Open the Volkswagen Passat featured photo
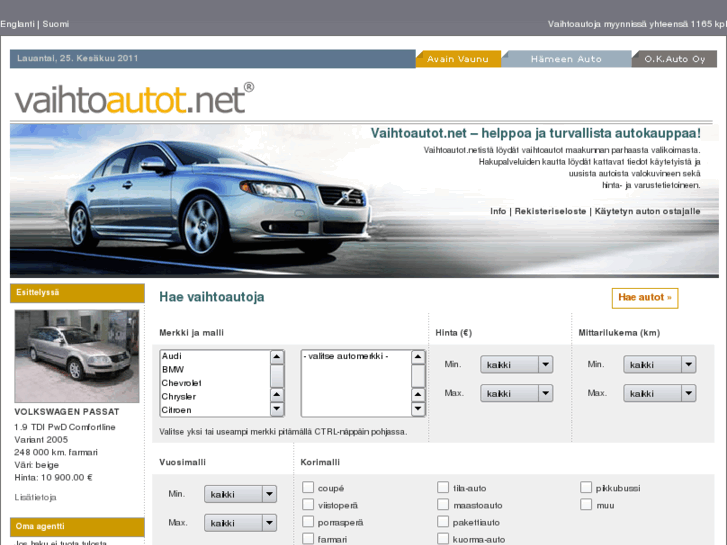This screenshot has width=727, height=545. [77, 356]
